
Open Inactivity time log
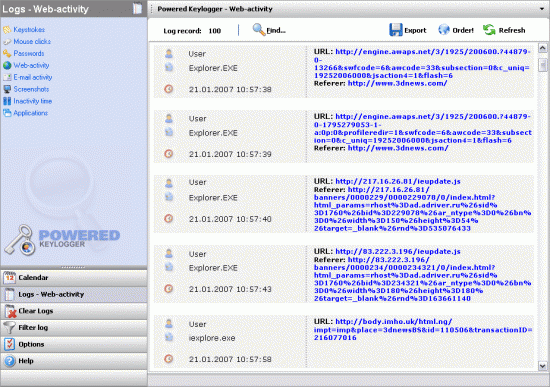[x=33, y=101]
